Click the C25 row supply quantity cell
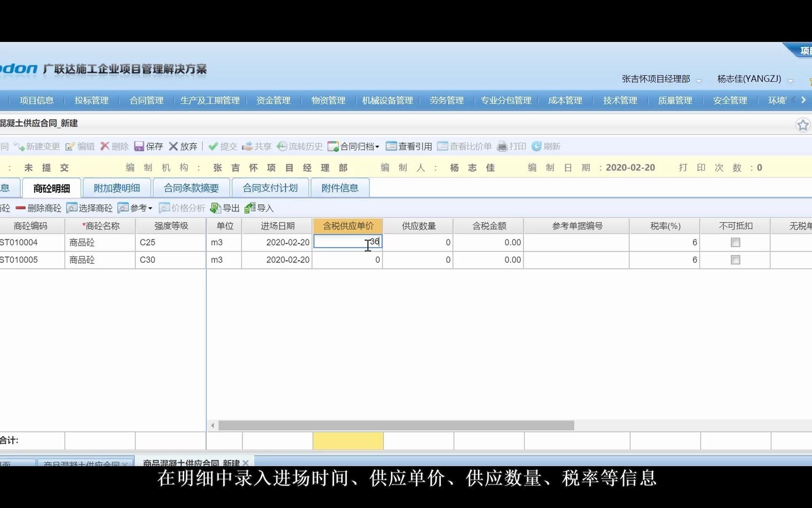The width and height of the screenshot is (812, 508). [418, 242]
